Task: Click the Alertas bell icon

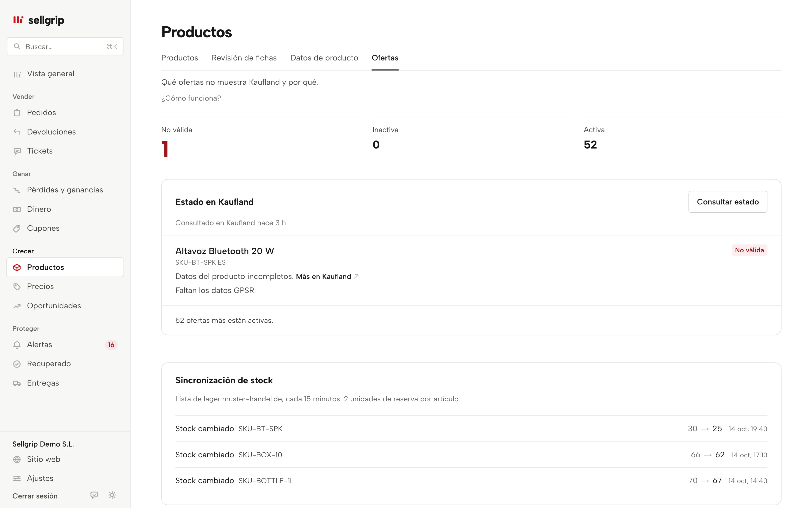Action: coord(17,345)
